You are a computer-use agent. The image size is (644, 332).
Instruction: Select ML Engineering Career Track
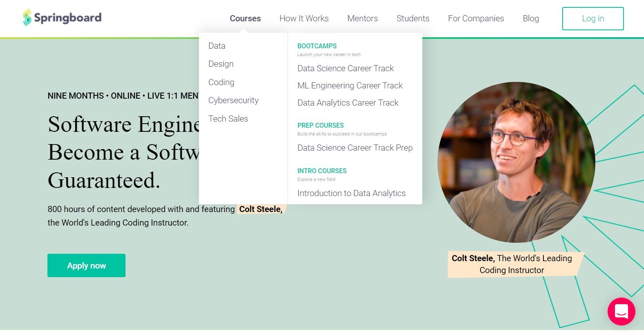350,86
